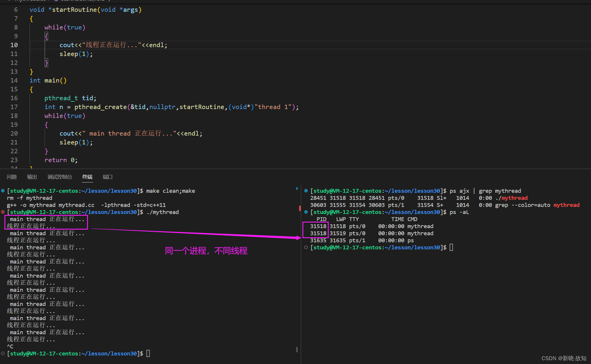
Task: Click 'mythread.cc' filename in the g++ output
Action: [x=76, y=205]
